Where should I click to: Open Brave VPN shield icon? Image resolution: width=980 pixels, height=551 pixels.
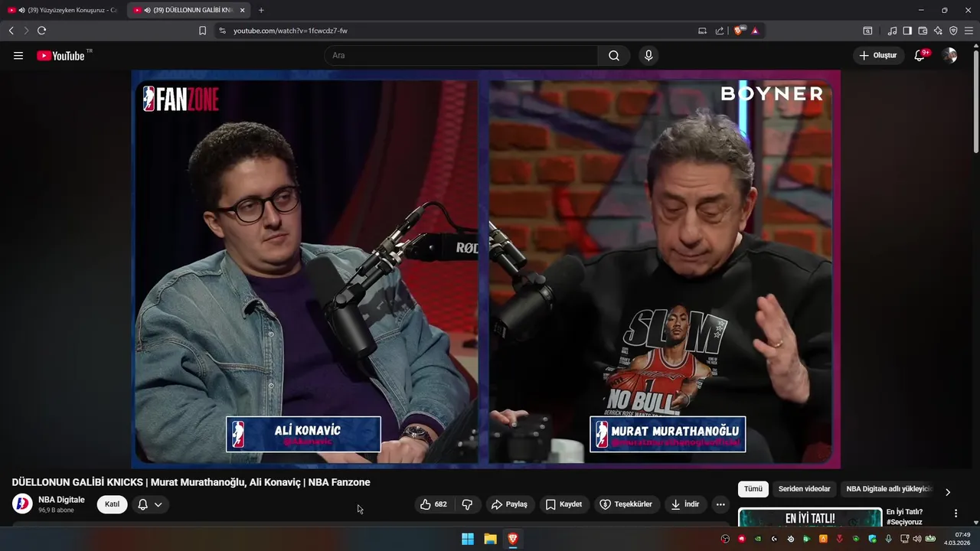click(x=953, y=31)
